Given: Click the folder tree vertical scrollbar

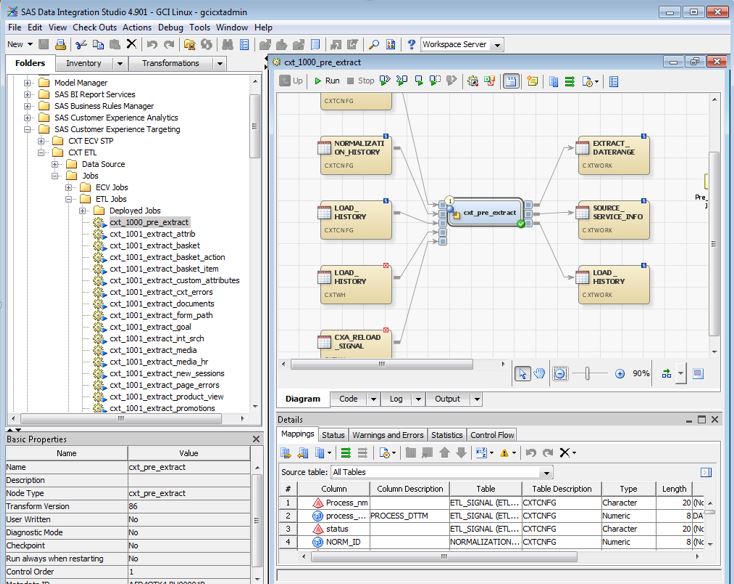Looking at the screenshot, I should click(x=255, y=126).
